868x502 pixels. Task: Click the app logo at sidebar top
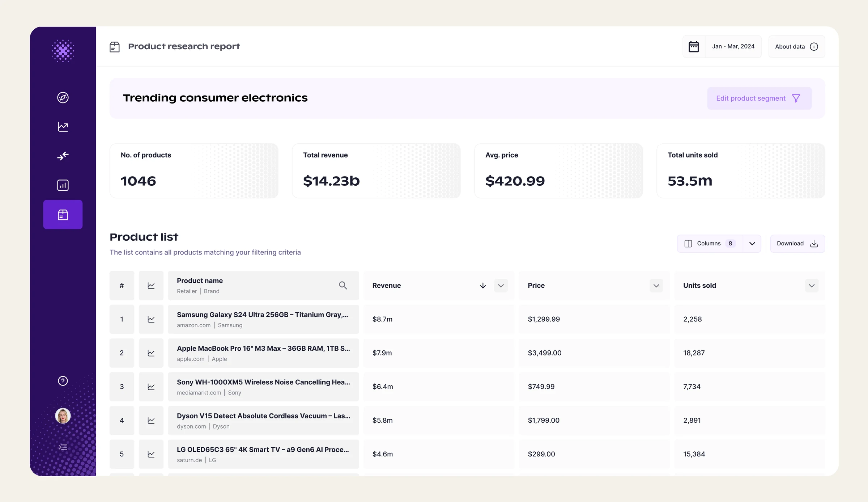pyautogui.click(x=63, y=51)
